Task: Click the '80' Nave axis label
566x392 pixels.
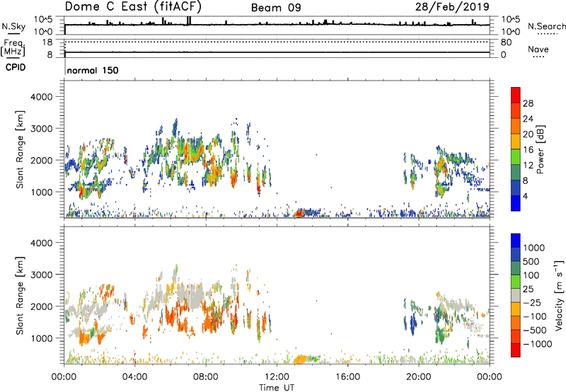Action: pyautogui.click(x=506, y=42)
